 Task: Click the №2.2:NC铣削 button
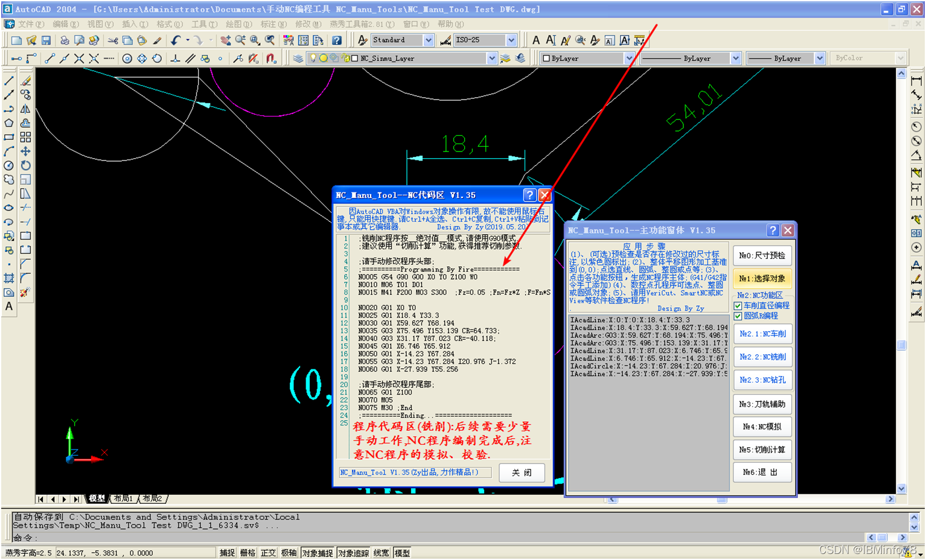click(x=762, y=357)
